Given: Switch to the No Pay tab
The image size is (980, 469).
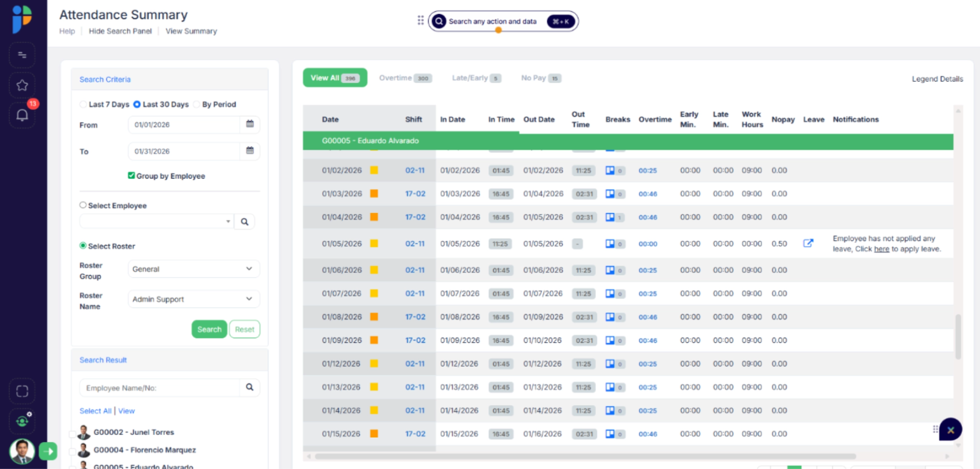Looking at the screenshot, I should point(541,78).
